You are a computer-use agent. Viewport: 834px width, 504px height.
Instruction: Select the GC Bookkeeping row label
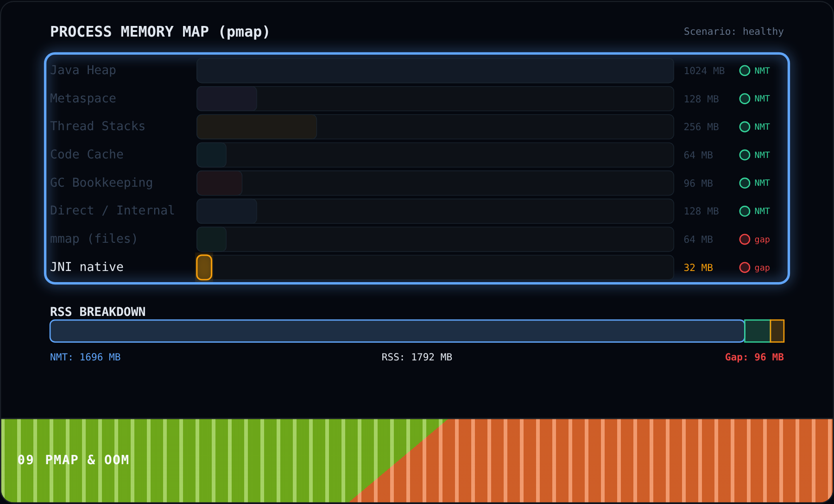[101, 183]
